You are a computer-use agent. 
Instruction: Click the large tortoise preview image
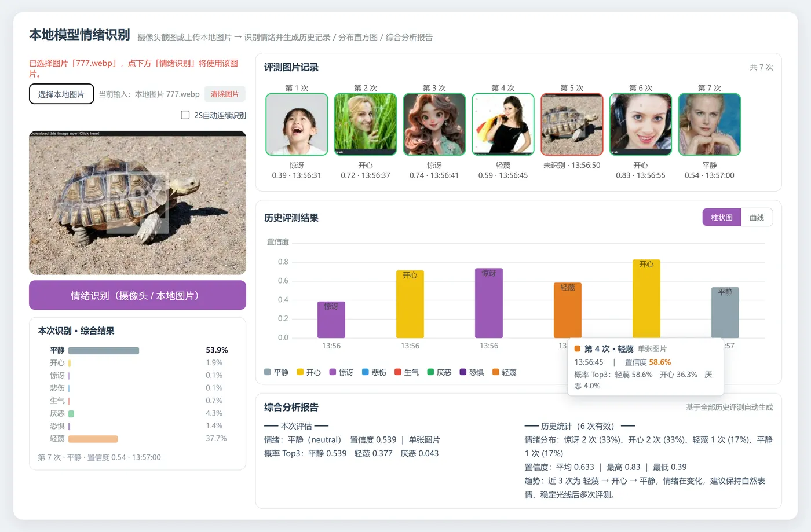coord(137,203)
